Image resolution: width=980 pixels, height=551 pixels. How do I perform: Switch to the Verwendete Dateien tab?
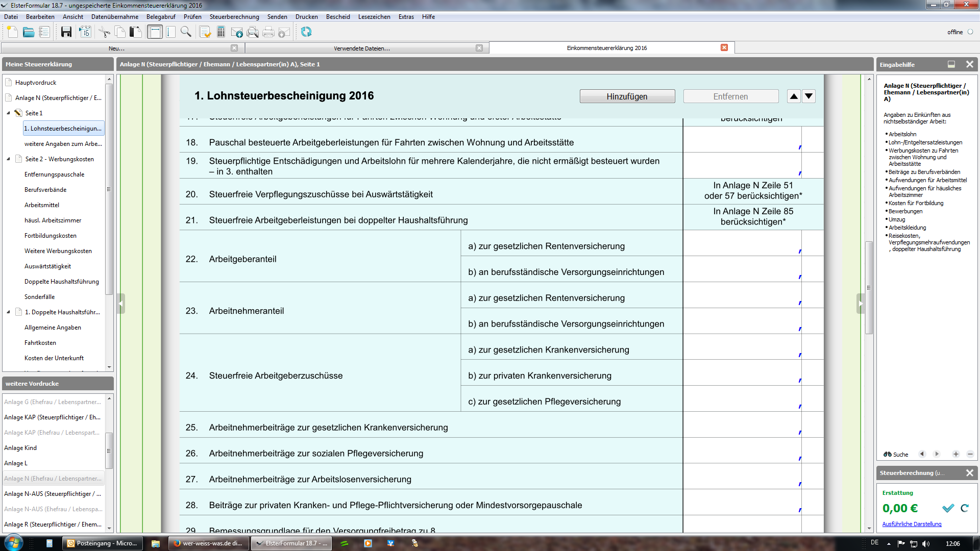(362, 48)
